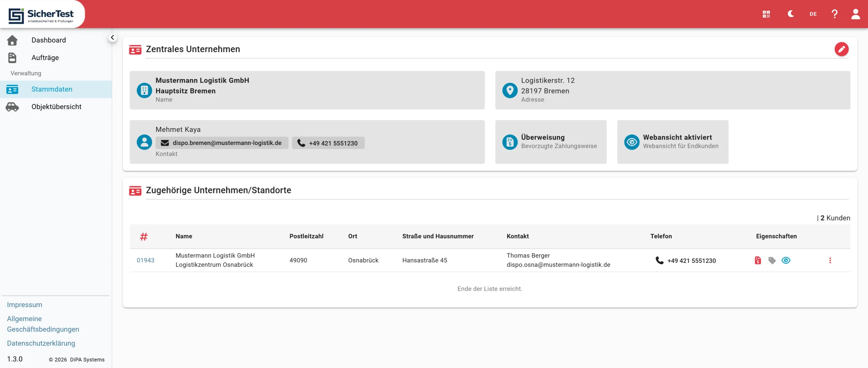Edit Zentrales Unternehmen with pencil button
The image size is (868, 368).
click(x=841, y=49)
